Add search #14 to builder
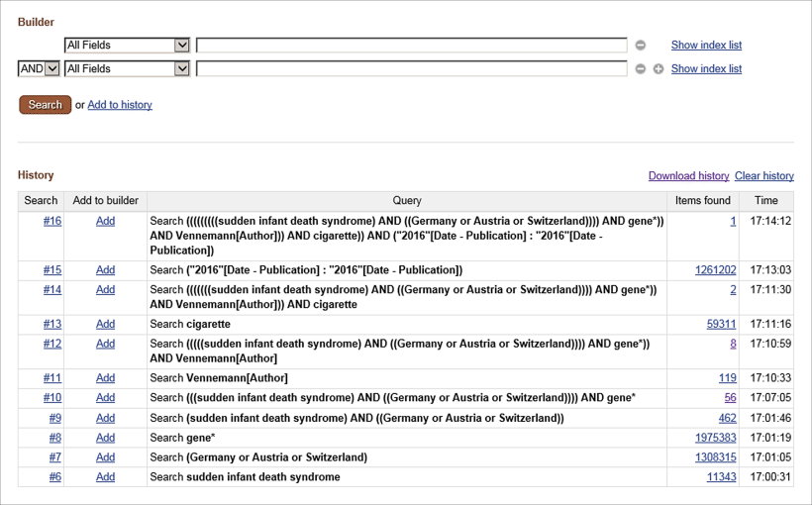This screenshot has height=505, width=812. point(106,289)
